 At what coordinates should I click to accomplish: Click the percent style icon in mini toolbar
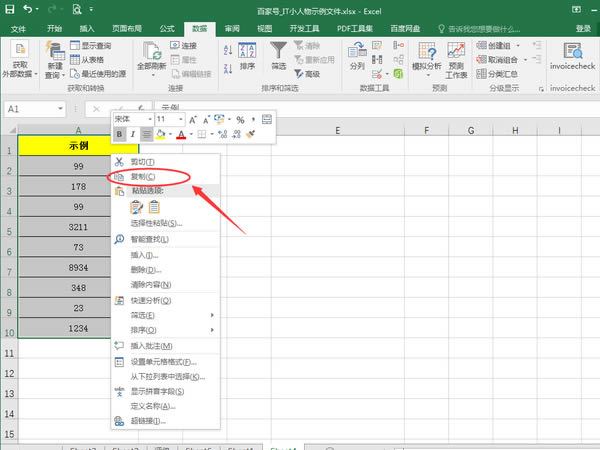(239, 119)
